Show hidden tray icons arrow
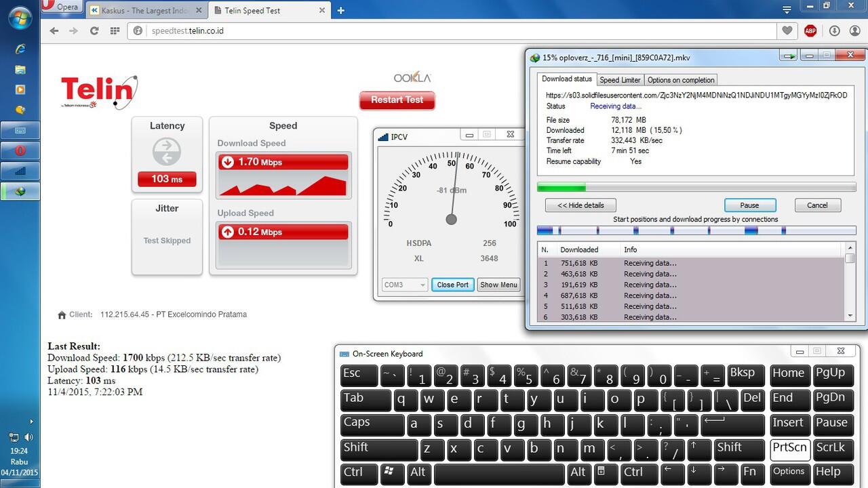The width and height of the screenshot is (868, 488). [x=31, y=422]
